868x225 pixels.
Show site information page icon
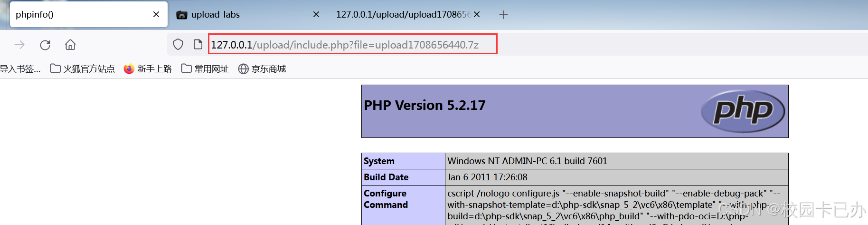pyautogui.click(x=198, y=45)
